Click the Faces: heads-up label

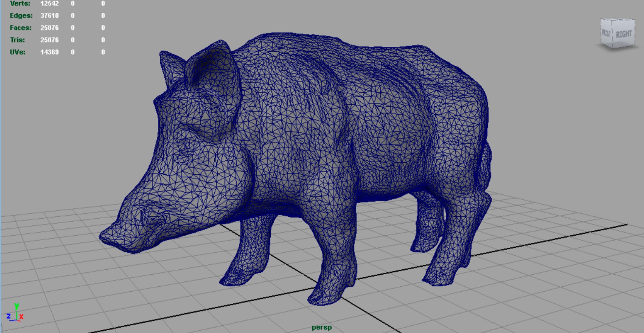[20, 27]
